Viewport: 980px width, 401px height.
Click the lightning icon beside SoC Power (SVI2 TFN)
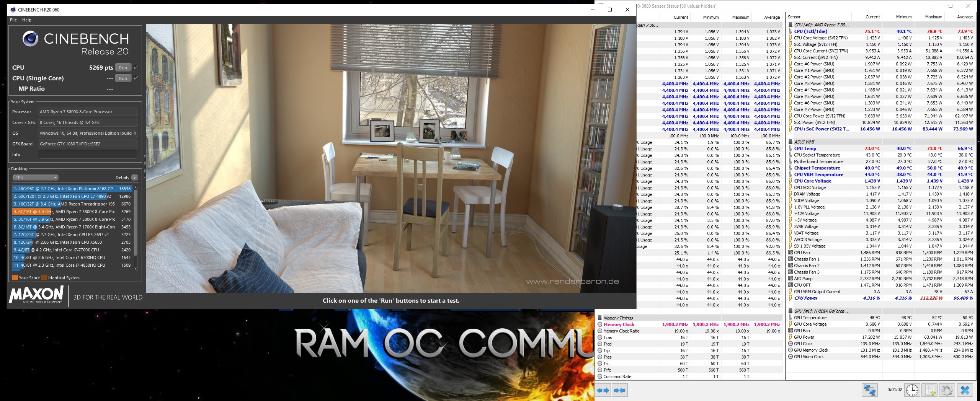[790, 122]
